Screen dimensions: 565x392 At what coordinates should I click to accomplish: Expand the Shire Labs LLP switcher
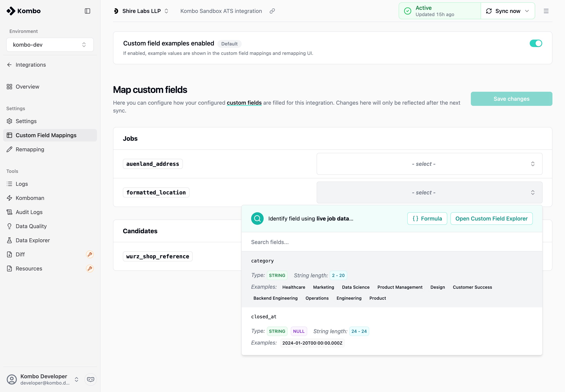(166, 11)
